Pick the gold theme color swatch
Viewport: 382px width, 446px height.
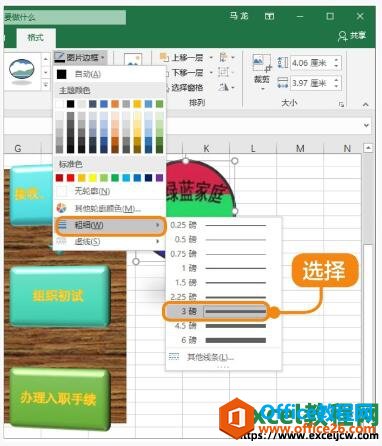[x=137, y=104]
